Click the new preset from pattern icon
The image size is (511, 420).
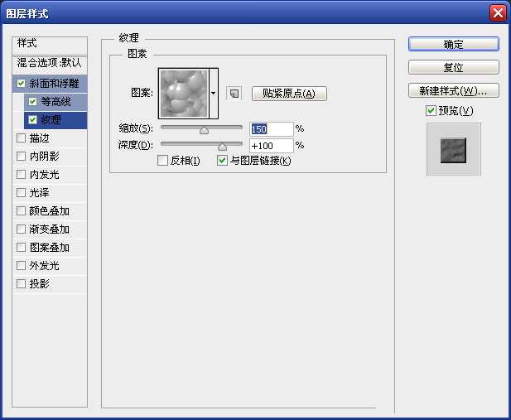pos(234,94)
